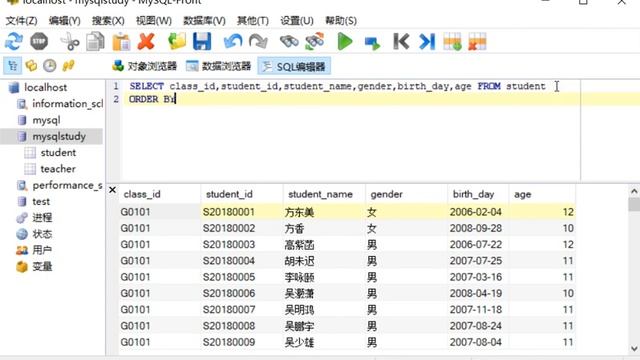640x360 pixels.
Task: Click the results scrollbar up arrow
Action: click(x=634, y=191)
